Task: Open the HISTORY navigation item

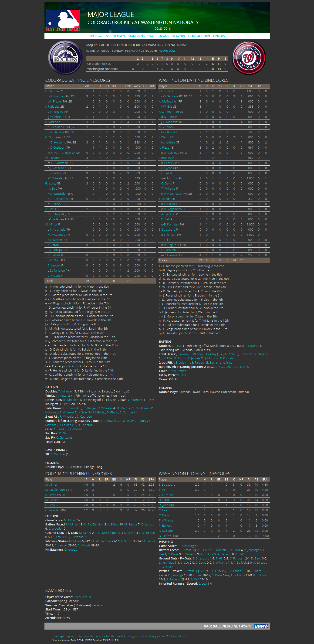Action: [219, 36]
